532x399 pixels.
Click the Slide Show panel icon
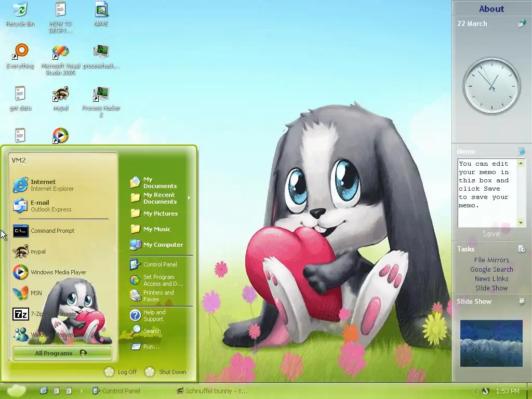[522, 301]
